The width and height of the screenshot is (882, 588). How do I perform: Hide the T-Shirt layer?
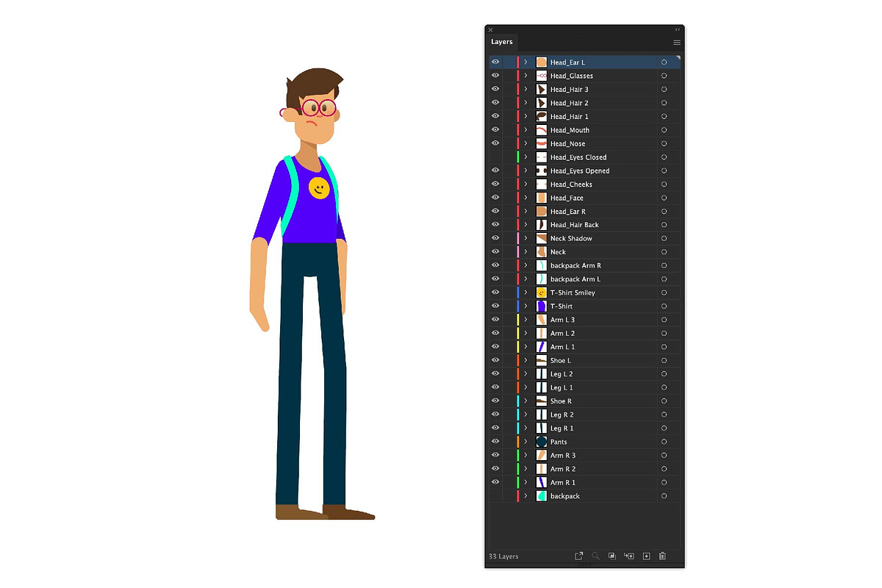tap(495, 306)
